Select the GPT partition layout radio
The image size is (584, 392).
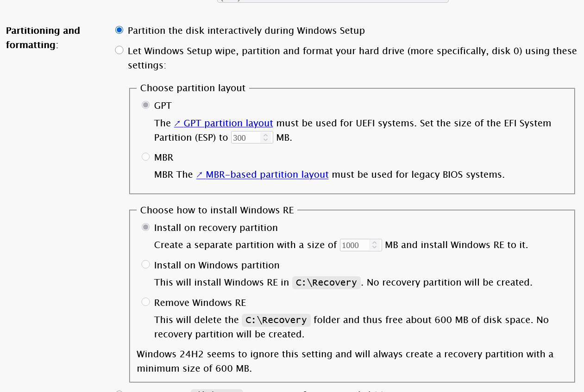146,106
